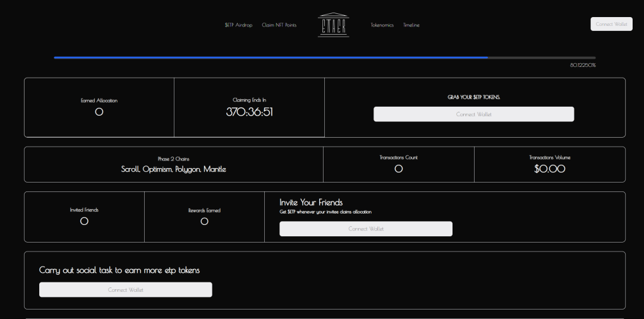The height and width of the screenshot is (319, 644).
Task: Click Invite Your Friends heading
Action: pyautogui.click(x=311, y=202)
